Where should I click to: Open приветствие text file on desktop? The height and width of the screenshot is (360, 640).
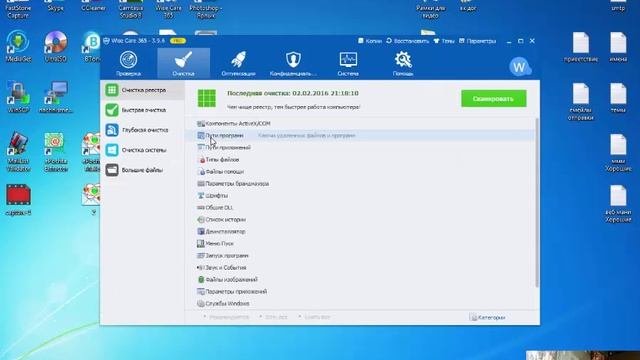pos(580,47)
